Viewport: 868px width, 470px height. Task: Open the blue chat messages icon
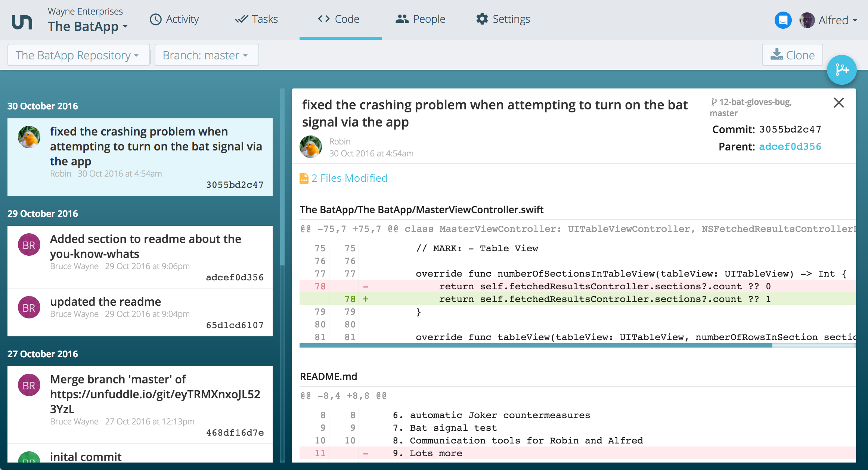tap(783, 20)
